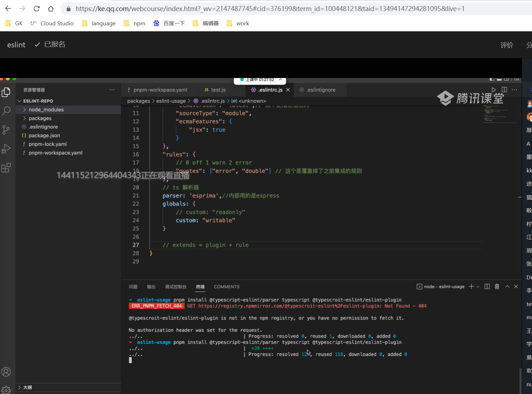The height and width of the screenshot is (394, 532).
Task: Split the editor with the split icon
Action: [x=504, y=90]
